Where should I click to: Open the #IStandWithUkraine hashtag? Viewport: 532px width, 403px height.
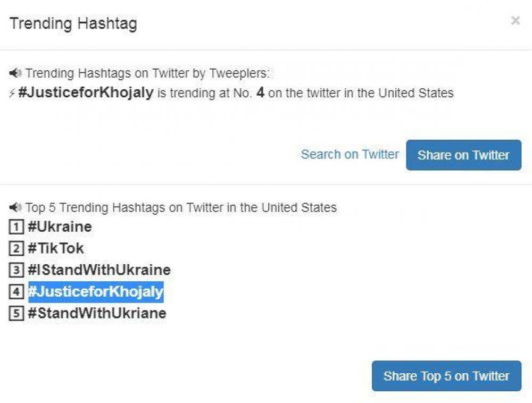coord(99,270)
